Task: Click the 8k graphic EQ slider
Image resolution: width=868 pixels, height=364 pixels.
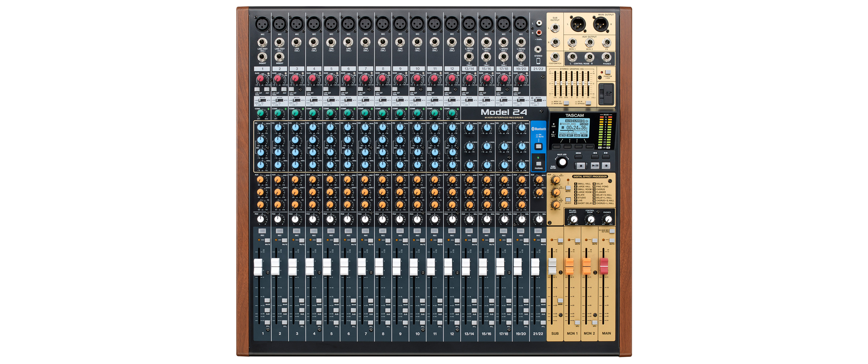Action: click(x=588, y=83)
